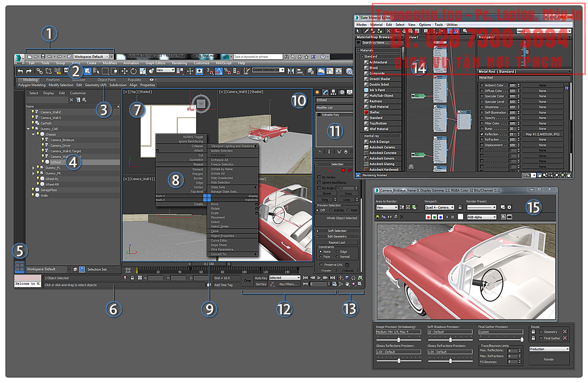This screenshot has height=383, width=588.
Task: Open the Render Production teapot icon
Action: [349, 71]
